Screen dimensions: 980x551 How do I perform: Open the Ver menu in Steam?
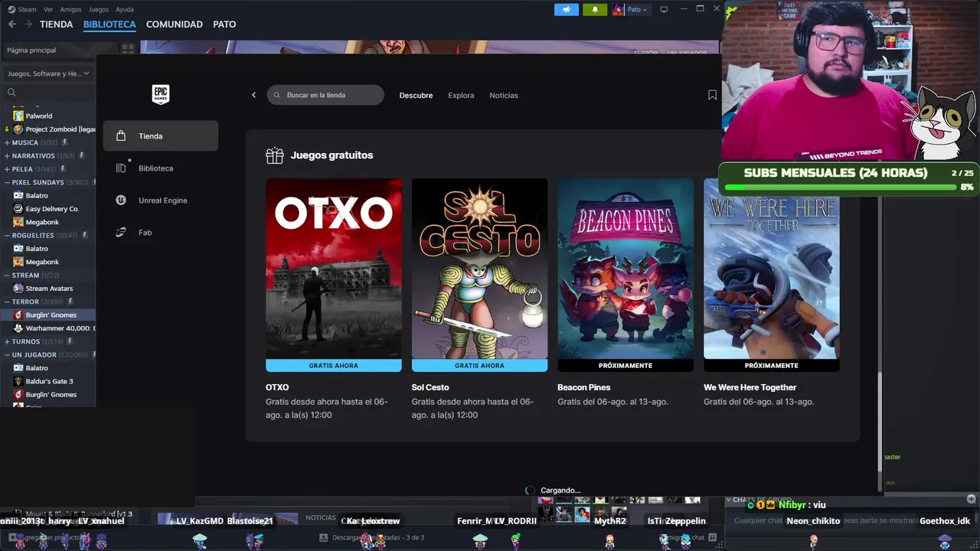[x=48, y=9]
